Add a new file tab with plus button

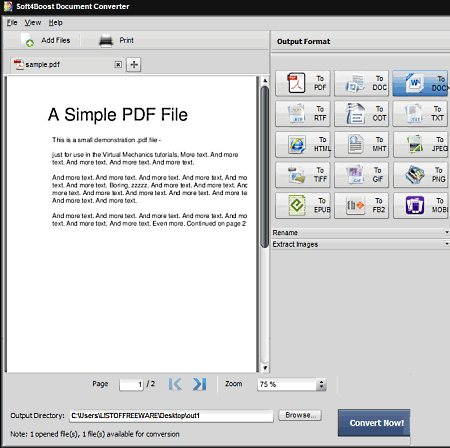pyautogui.click(x=134, y=64)
